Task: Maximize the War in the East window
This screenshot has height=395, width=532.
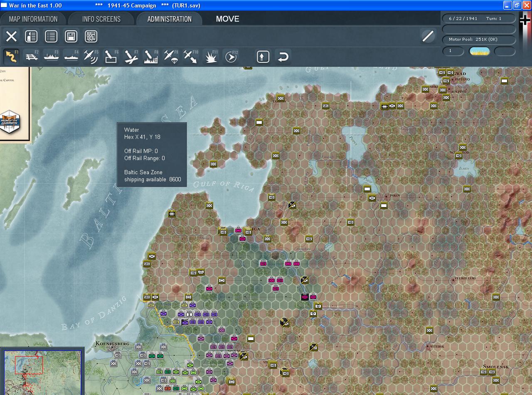Action: [x=517, y=5]
